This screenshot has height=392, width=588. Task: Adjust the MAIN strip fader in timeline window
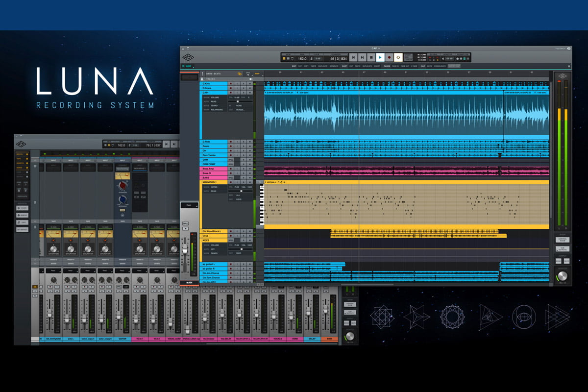pos(185,249)
